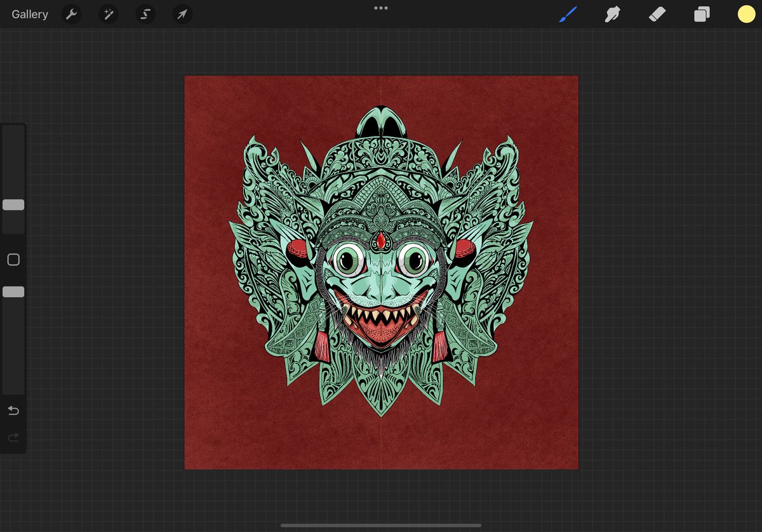Select the Adjustments magic wand tool

(108, 14)
